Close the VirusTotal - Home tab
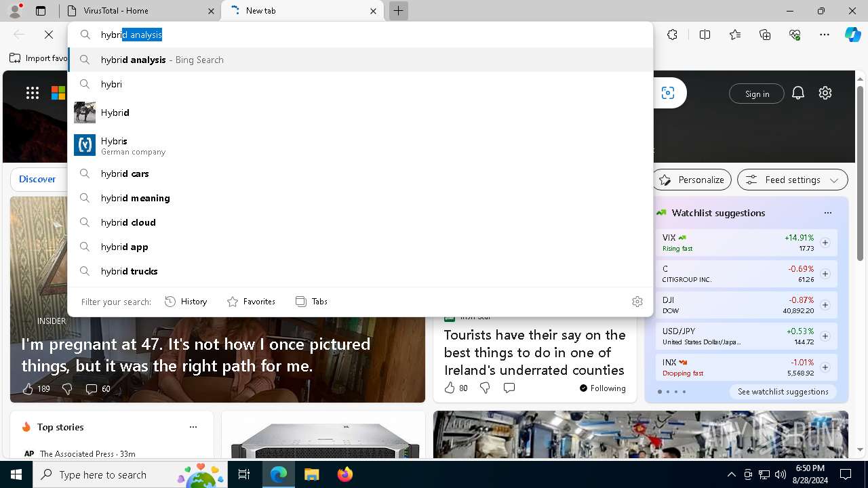 click(x=211, y=11)
